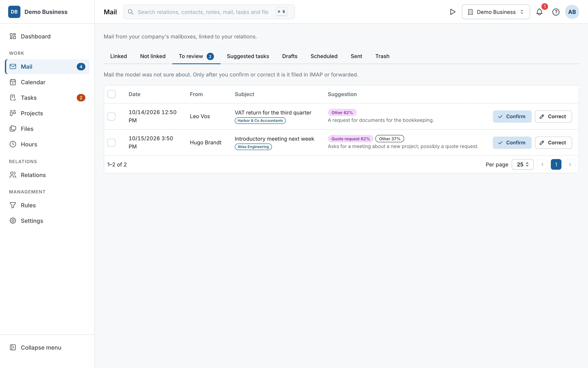
Task: Open Calendar in the sidebar
Action: click(x=47, y=82)
